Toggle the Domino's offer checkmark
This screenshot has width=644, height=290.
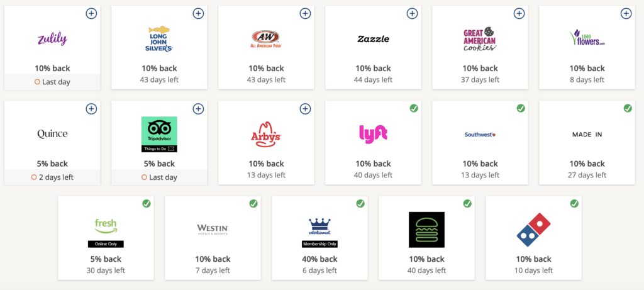574,204
